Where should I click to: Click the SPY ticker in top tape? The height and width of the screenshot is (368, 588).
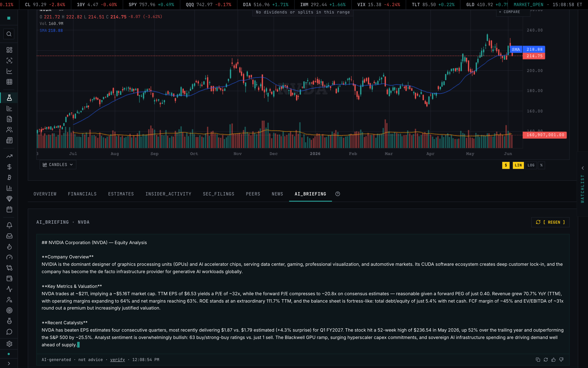coord(151,5)
